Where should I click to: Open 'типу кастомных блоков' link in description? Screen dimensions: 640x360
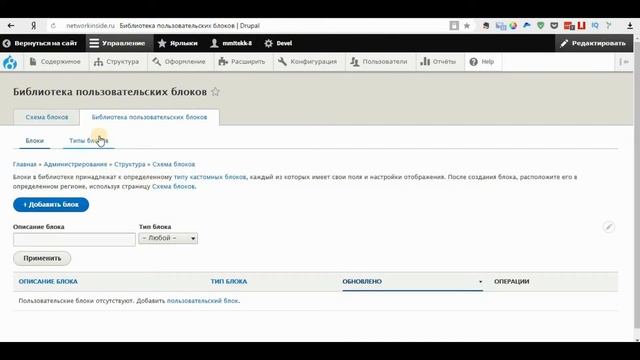tap(210, 177)
